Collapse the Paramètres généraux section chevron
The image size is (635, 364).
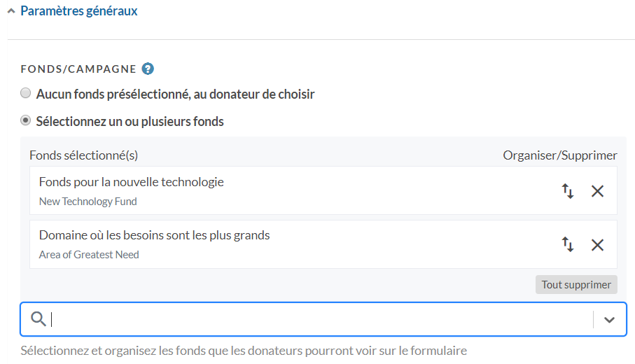click(11, 11)
